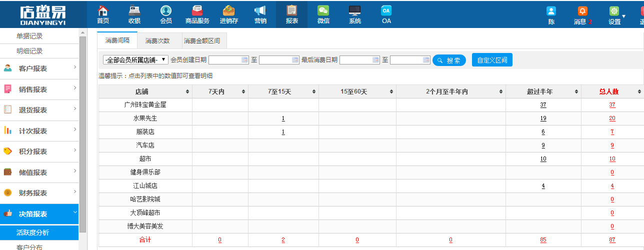
Task: Open 水果先生 7至15天 value 1
Action: 283,118
